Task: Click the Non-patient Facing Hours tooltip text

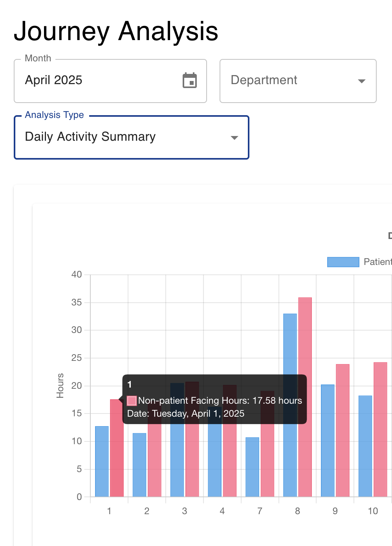Action: click(x=220, y=400)
